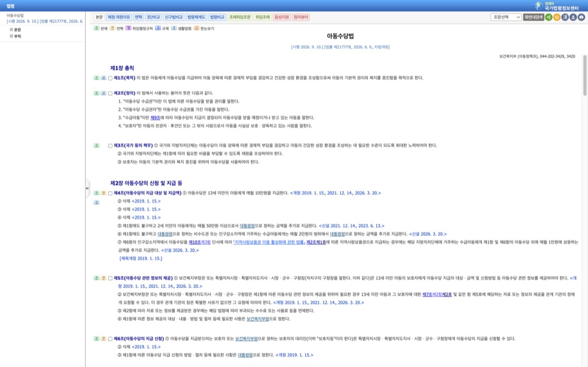Open the 제10조제3항 link
Image resolution: width=588 pixels, height=367 pixels.
(199, 242)
